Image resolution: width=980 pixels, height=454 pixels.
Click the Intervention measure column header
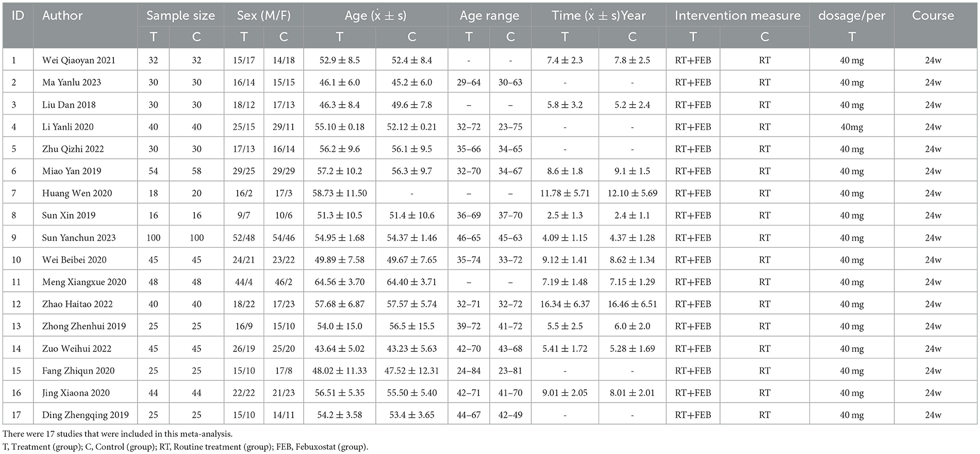[x=738, y=16]
